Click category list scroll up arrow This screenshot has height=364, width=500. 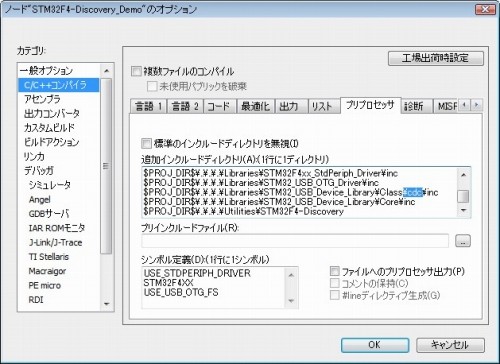coord(106,71)
